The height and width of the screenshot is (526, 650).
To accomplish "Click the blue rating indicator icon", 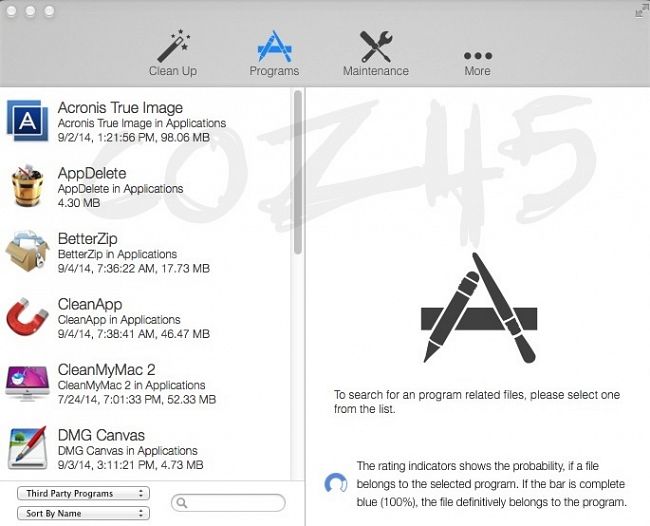I will [x=336, y=483].
